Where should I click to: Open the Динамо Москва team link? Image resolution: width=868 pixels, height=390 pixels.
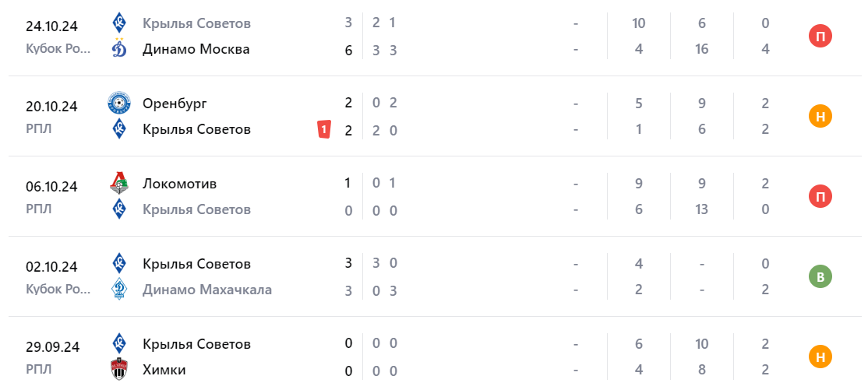tap(196, 49)
